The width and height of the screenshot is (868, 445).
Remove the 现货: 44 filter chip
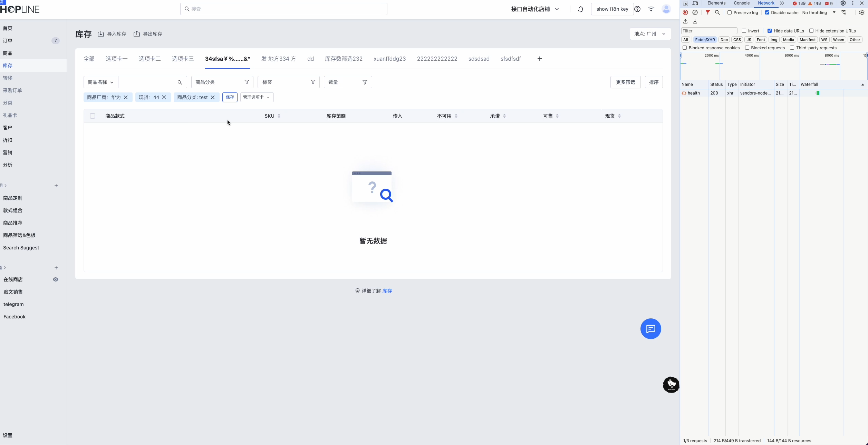coord(164,97)
